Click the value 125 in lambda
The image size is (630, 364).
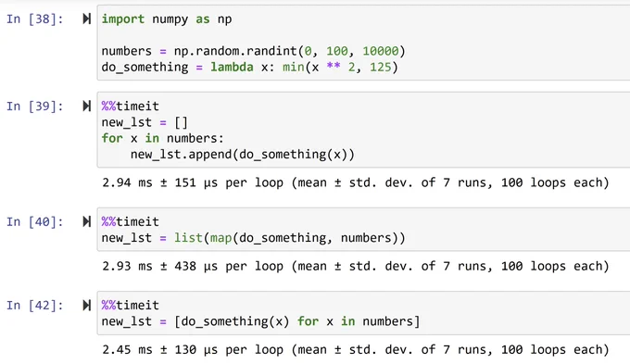click(380, 67)
